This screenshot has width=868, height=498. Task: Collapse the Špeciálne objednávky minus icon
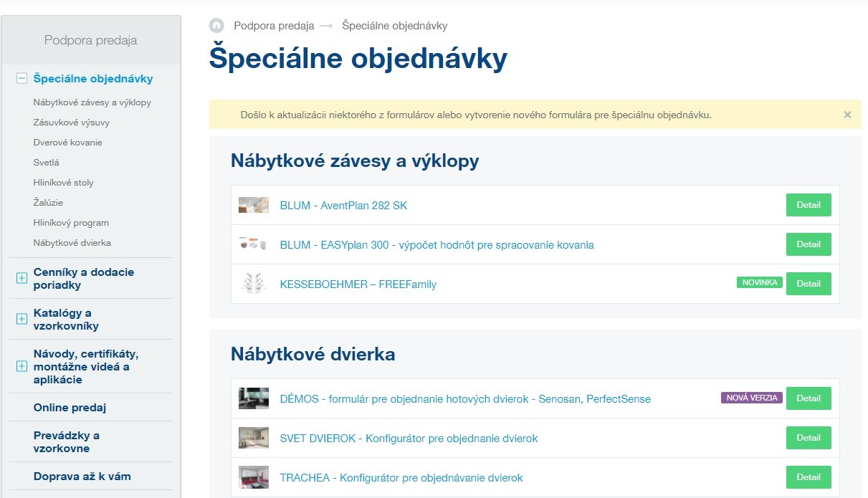coord(22,79)
